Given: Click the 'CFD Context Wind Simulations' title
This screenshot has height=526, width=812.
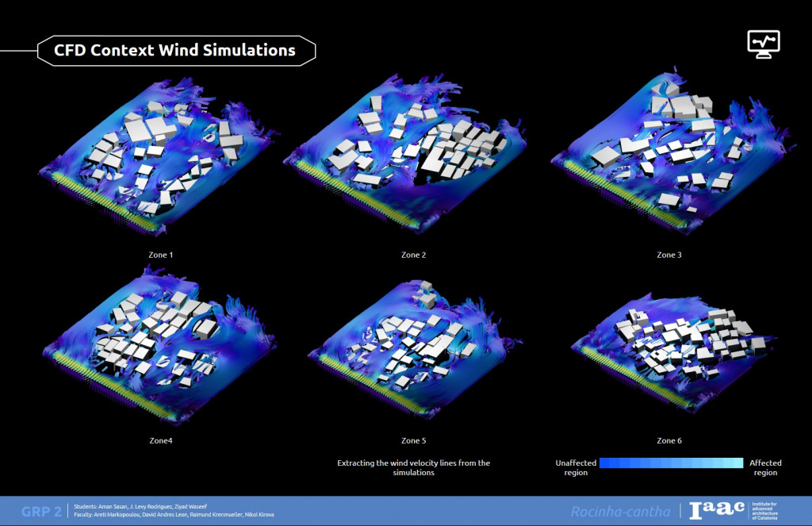Looking at the screenshot, I should tap(174, 51).
